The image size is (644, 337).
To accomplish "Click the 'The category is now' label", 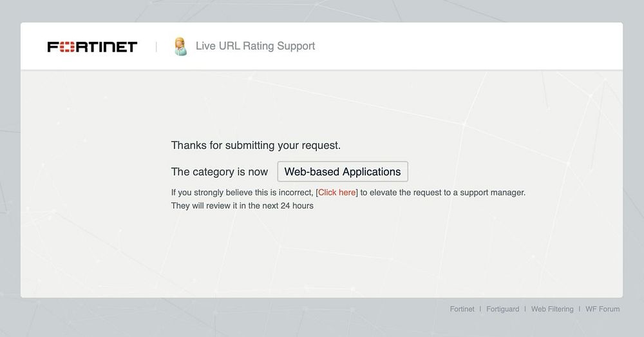I will tap(220, 172).
